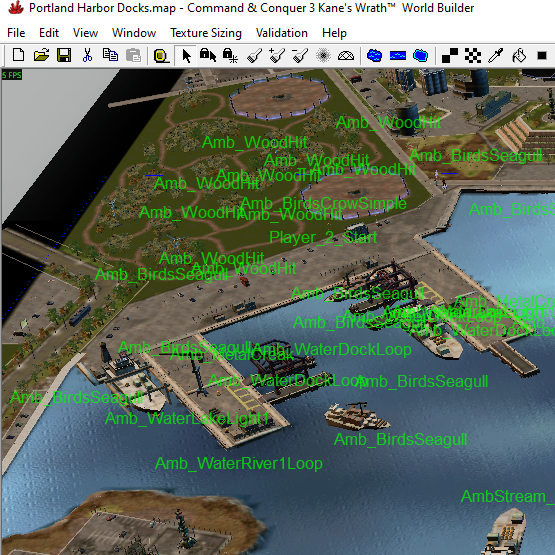Screen dimensions: 555x555
Task: Choose the padlock with star tool
Action: (230, 56)
